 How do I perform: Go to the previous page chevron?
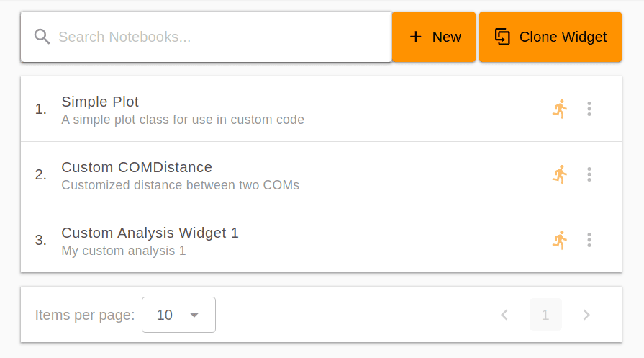click(x=505, y=315)
